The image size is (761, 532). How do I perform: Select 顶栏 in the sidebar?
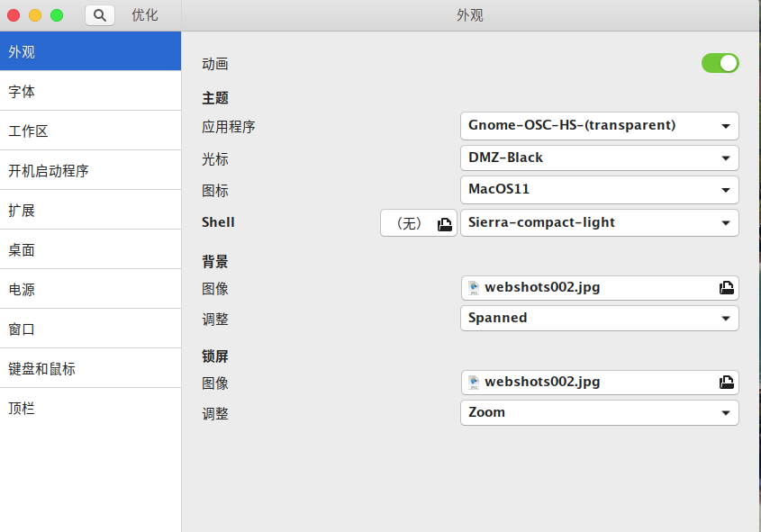90,409
